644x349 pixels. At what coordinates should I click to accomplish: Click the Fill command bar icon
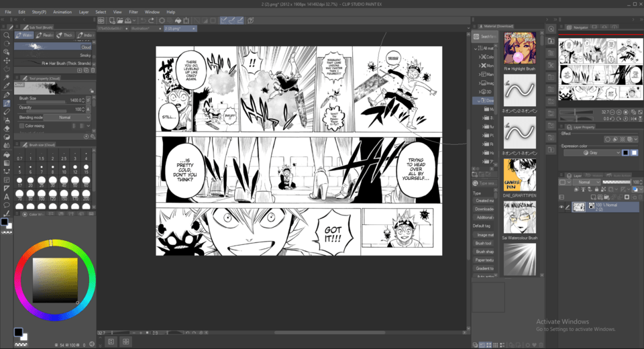pos(178,20)
